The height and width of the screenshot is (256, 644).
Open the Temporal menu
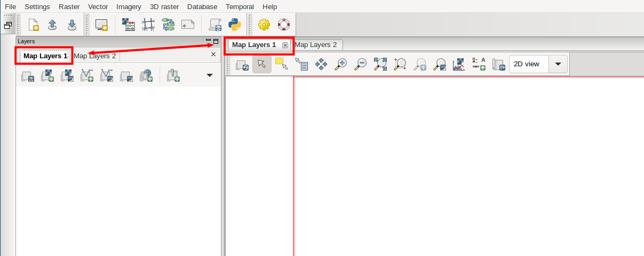pyautogui.click(x=240, y=6)
